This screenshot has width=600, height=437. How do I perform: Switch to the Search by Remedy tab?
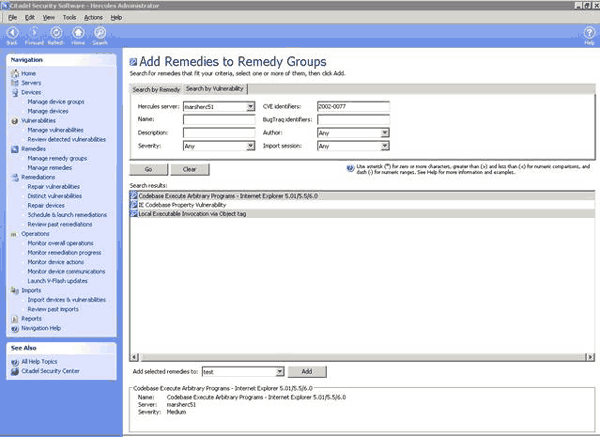tap(156, 89)
